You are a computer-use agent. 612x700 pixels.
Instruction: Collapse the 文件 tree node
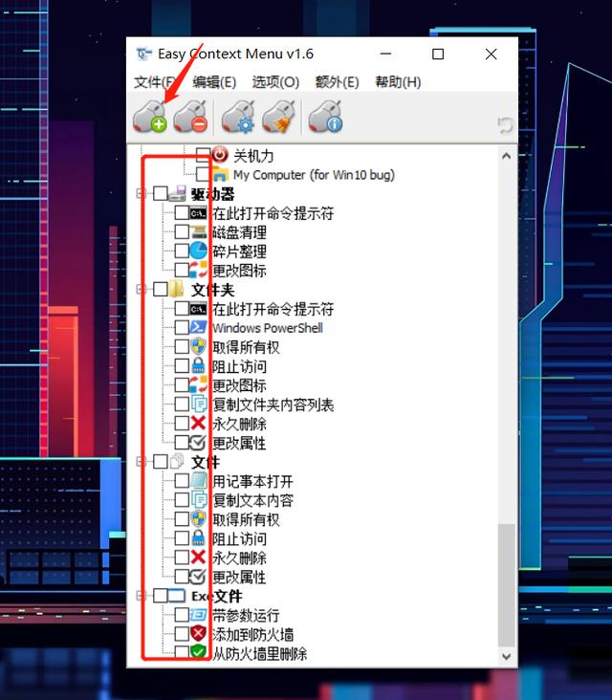point(141,461)
